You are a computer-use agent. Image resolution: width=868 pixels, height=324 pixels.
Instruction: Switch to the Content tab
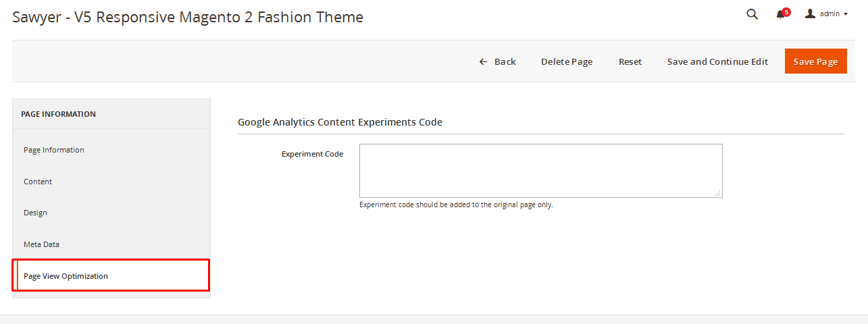tap(38, 182)
